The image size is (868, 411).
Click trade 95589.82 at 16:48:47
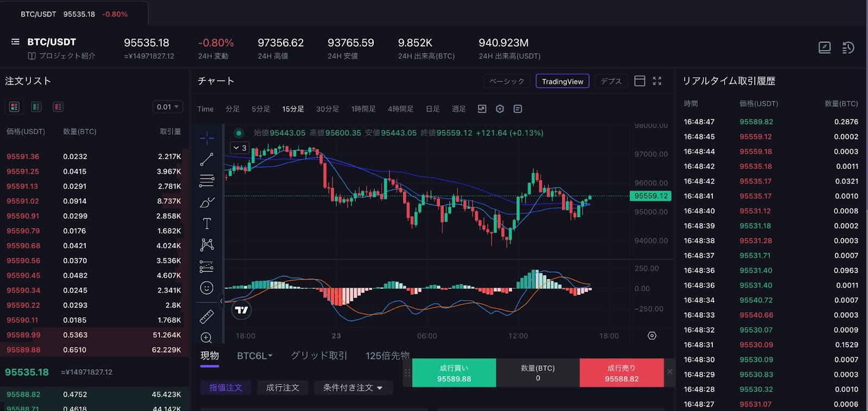pyautogui.click(x=756, y=122)
